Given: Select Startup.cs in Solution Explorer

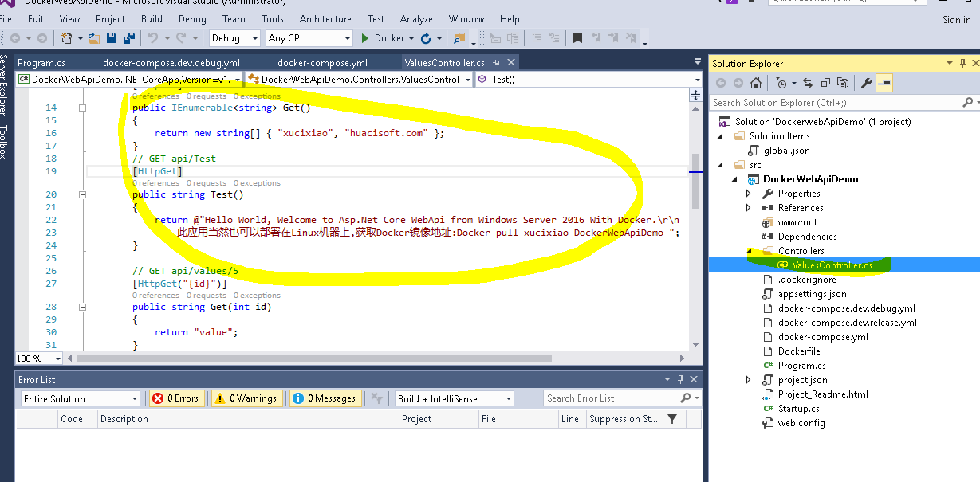Looking at the screenshot, I should 798,409.
